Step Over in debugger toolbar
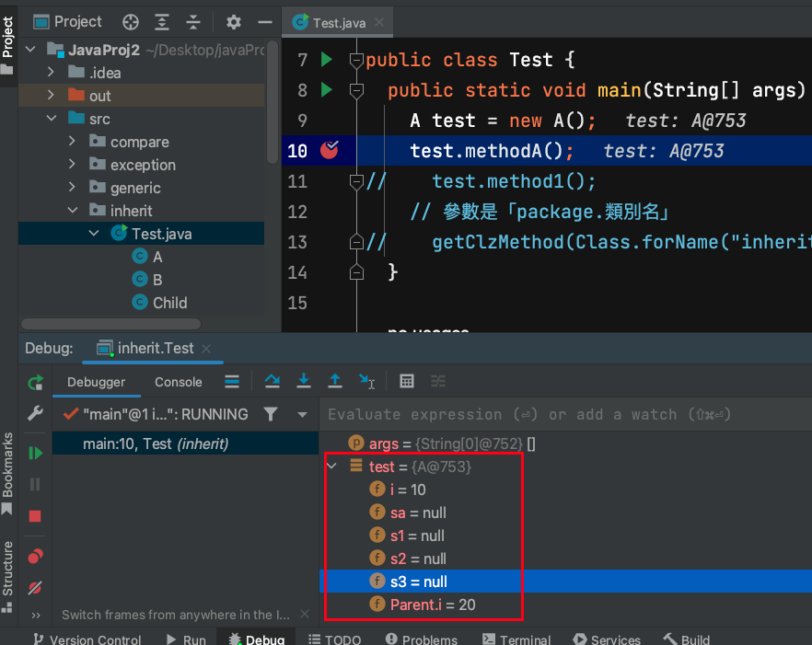Image resolution: width=812 pixels, height=645 pixels. 273,382
